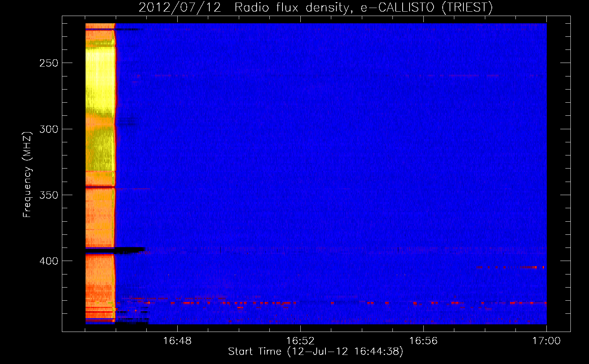The image size is (589, 364).
Task: Click the 16:56 time tick label
Action: tap(423, 341)
